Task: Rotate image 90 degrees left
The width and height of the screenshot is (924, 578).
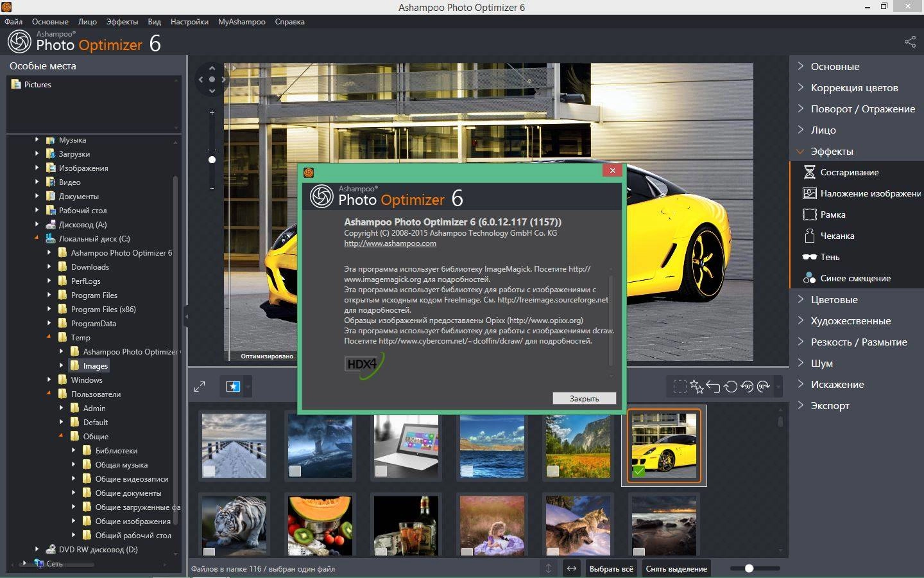Action: point(747,387)
